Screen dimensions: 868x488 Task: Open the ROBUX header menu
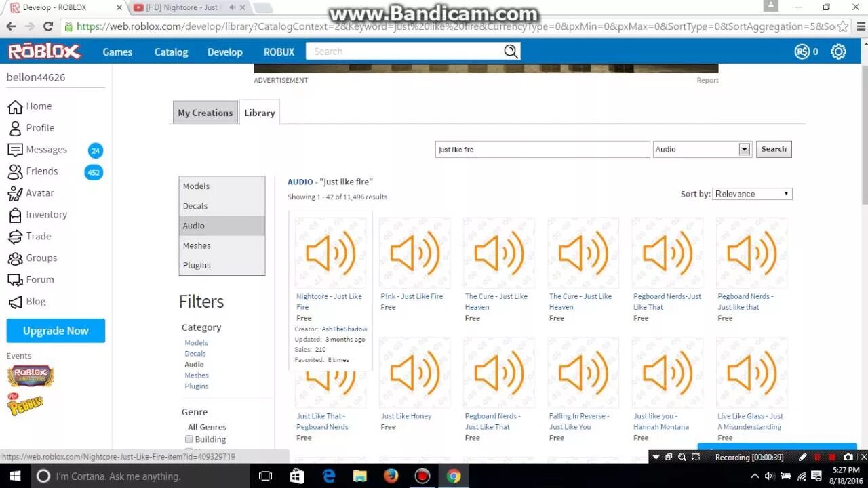[x=279, y=52]
